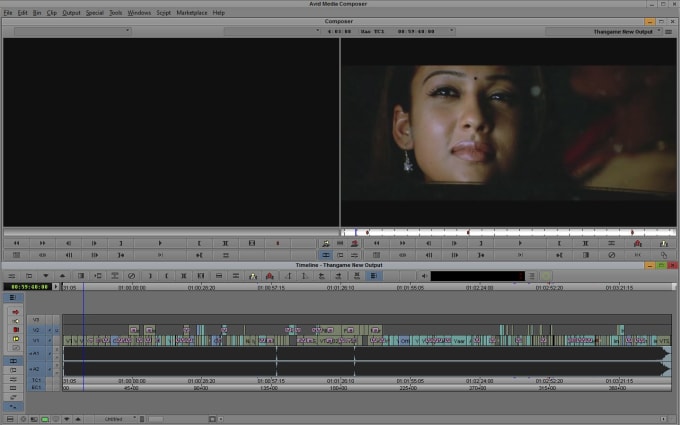
Task: Toggle the V1 track selector
Action: (x=36, y=340)
